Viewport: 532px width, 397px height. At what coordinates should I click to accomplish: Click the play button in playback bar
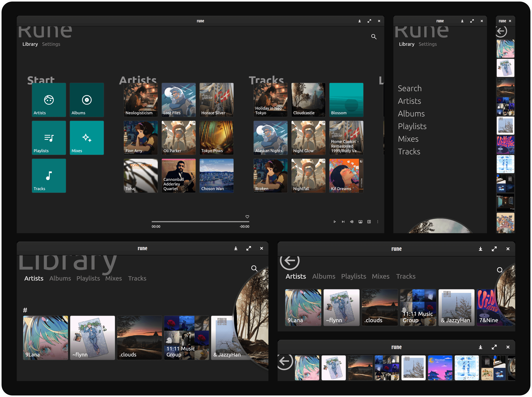click(x=334, y=222)
